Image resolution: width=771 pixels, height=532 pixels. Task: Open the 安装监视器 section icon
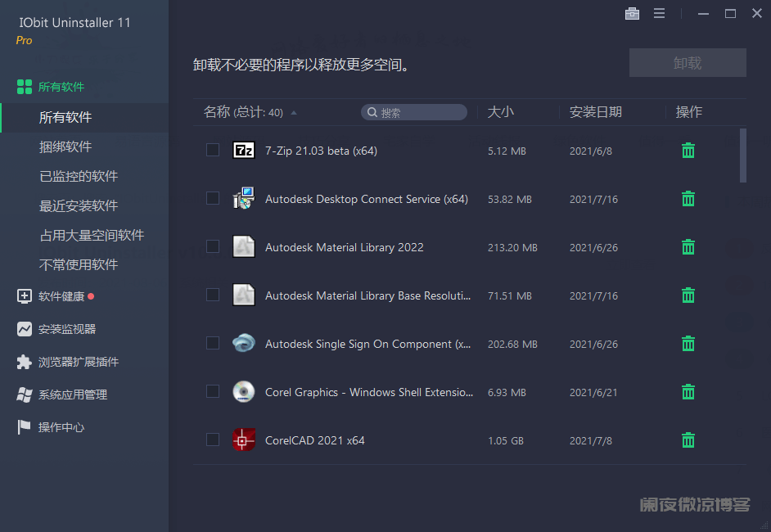pos(25,329)
